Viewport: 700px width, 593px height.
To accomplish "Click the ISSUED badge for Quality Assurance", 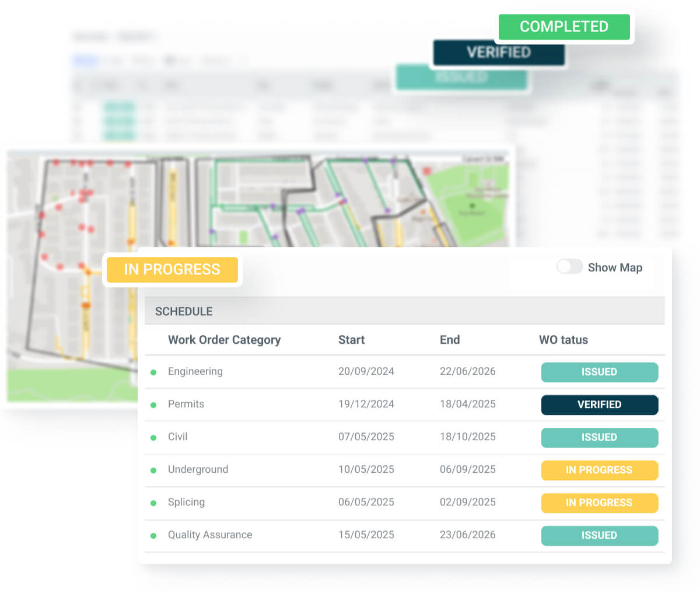I will pos(600,535).
